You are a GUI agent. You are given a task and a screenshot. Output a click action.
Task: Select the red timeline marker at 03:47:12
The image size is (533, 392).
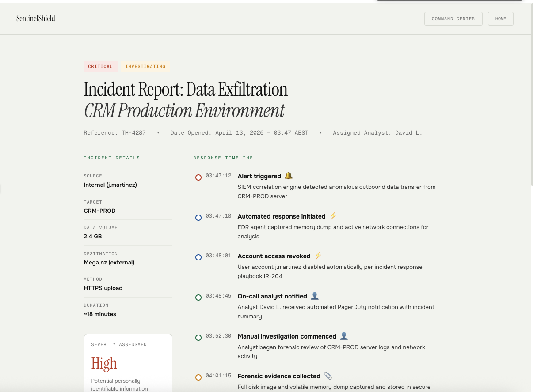(198, 177)
